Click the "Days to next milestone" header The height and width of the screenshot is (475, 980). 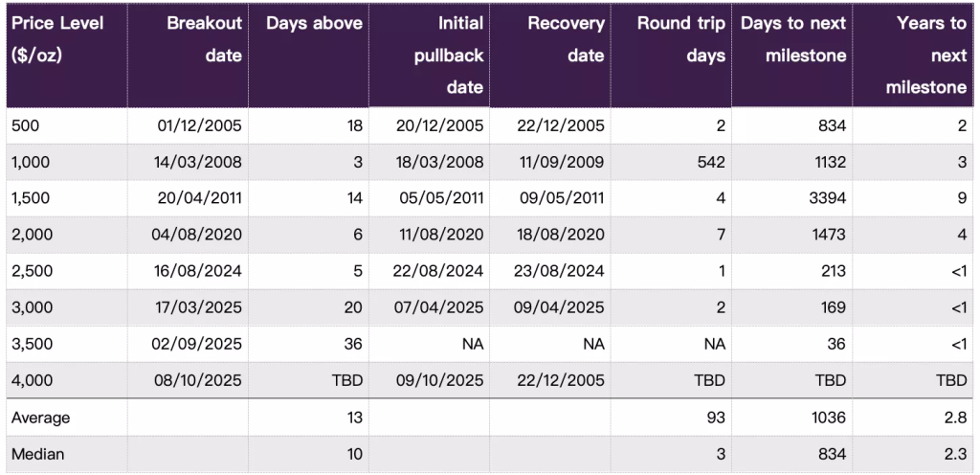[793, 39]
